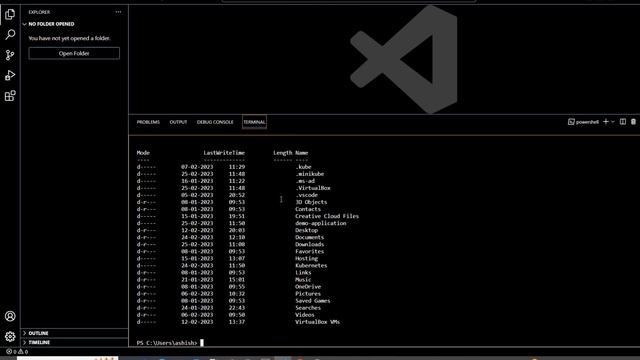
Task: Click the Creative Cloud Files entry
Action: click(327, 216)
